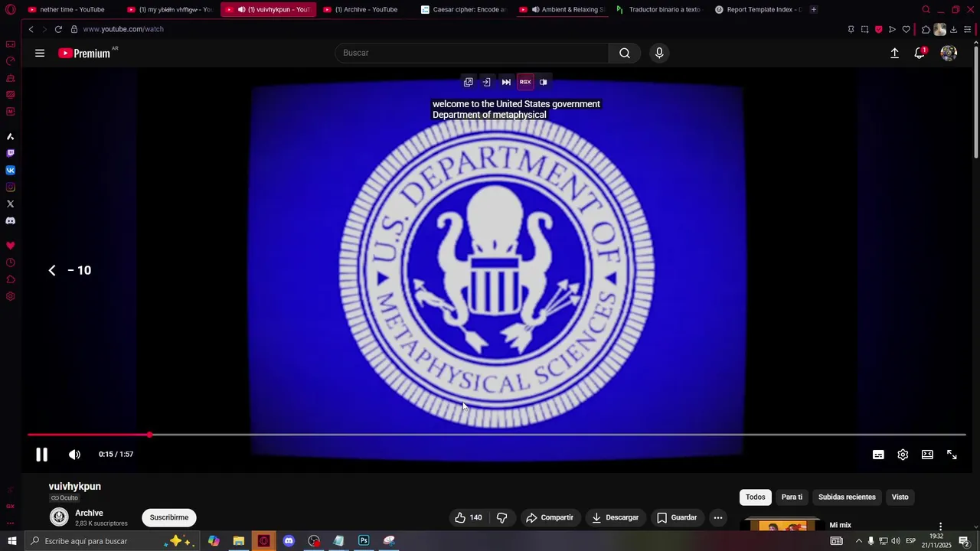Viewport: 980px width, 551px height.
Task: Add bookmark with the heart icon
Action: (x=906, y=29)
